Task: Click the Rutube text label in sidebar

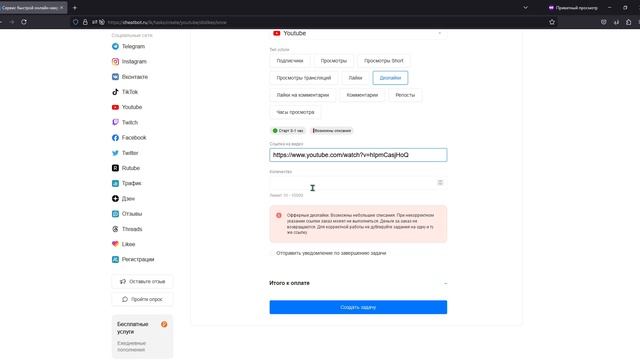Action: [x=131, y=168]
